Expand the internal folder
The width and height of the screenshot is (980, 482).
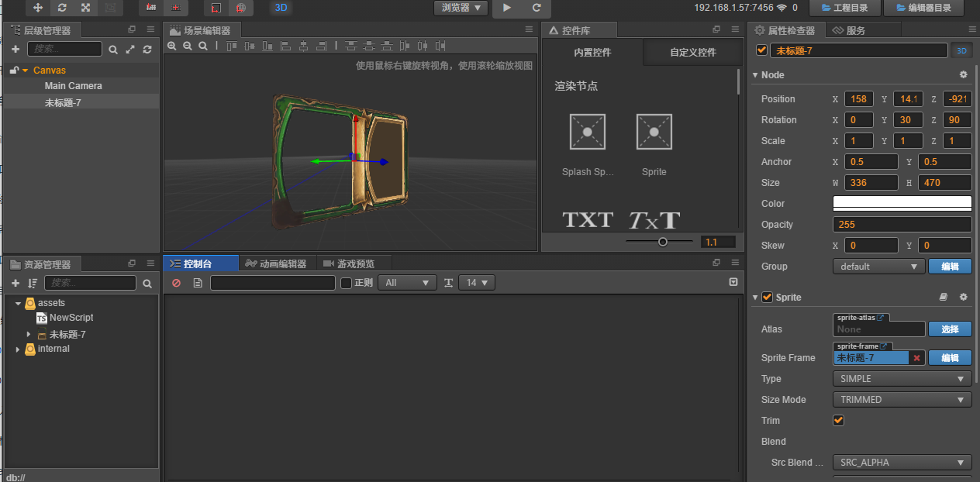coord(18,349)
